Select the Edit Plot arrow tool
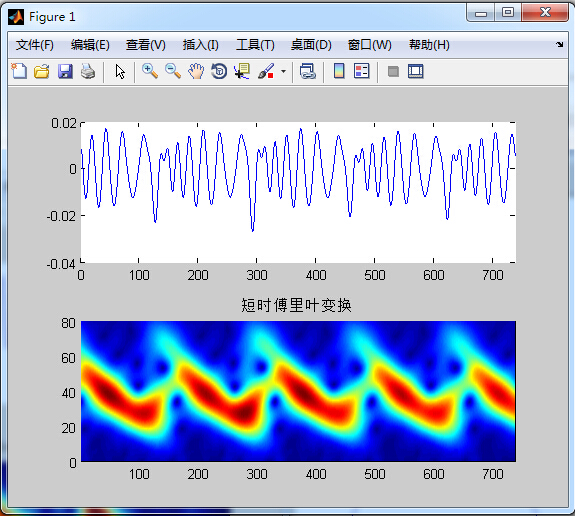Viewport: 575px width, 516px height. pos(120,72)
